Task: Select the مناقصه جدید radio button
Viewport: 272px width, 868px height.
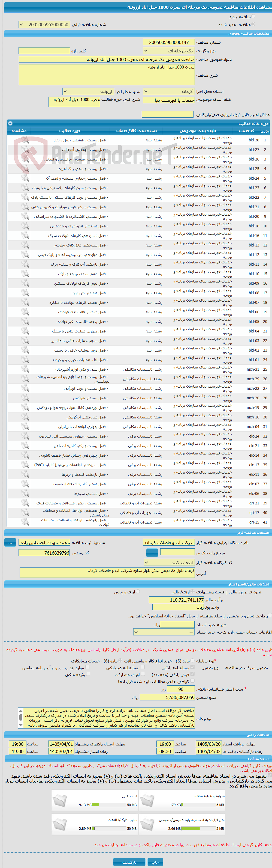Action: [253, 16]
